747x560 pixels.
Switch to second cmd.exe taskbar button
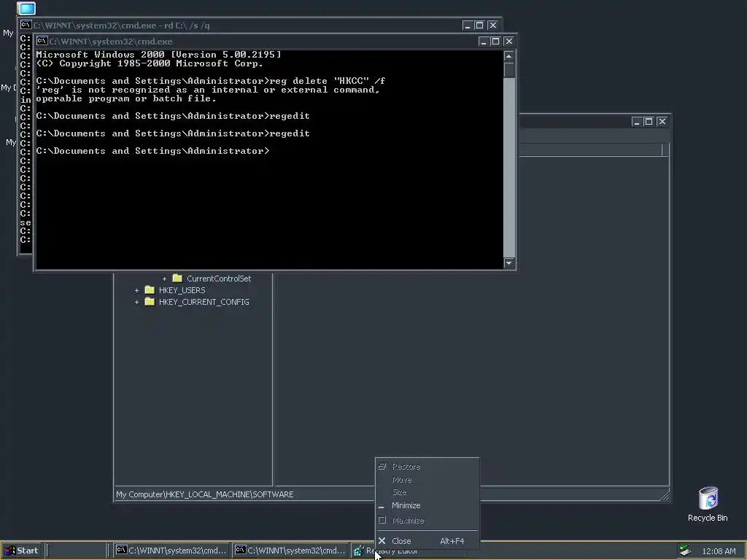pos(290,551)
